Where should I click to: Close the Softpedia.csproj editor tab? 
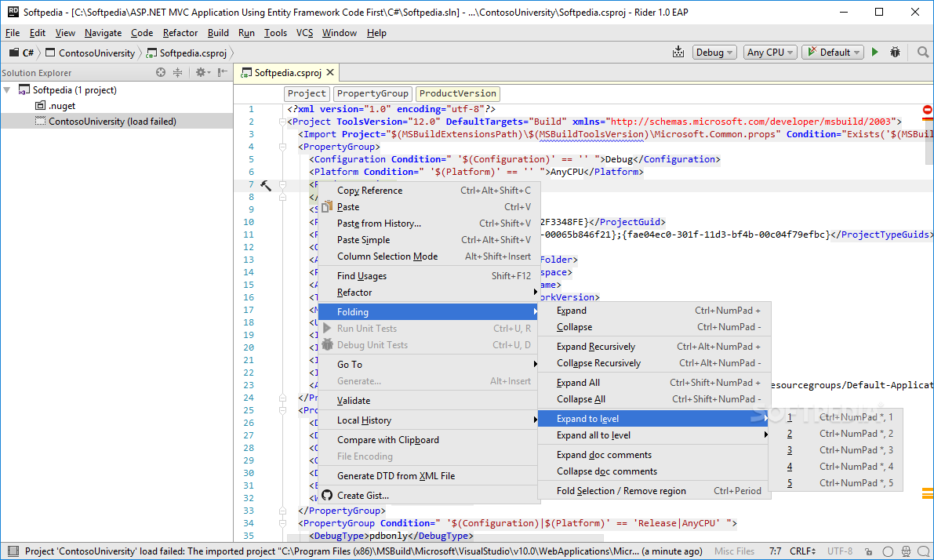330,73
